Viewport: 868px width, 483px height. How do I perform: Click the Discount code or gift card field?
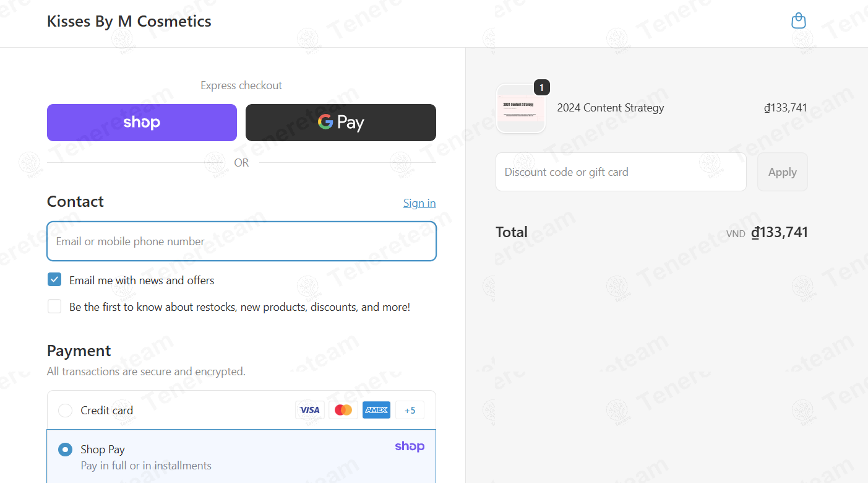[x=621, y=172]
